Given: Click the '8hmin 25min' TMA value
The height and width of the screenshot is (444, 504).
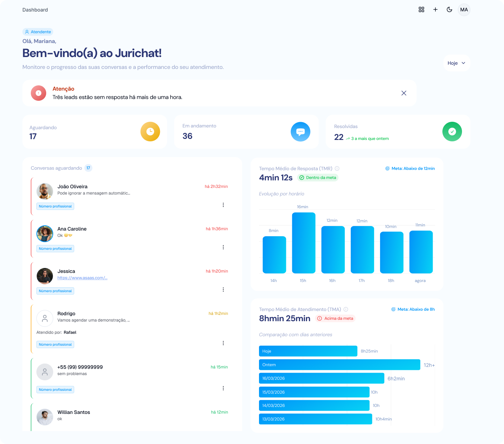Looking at the screenshot, I should pos(285,318).
